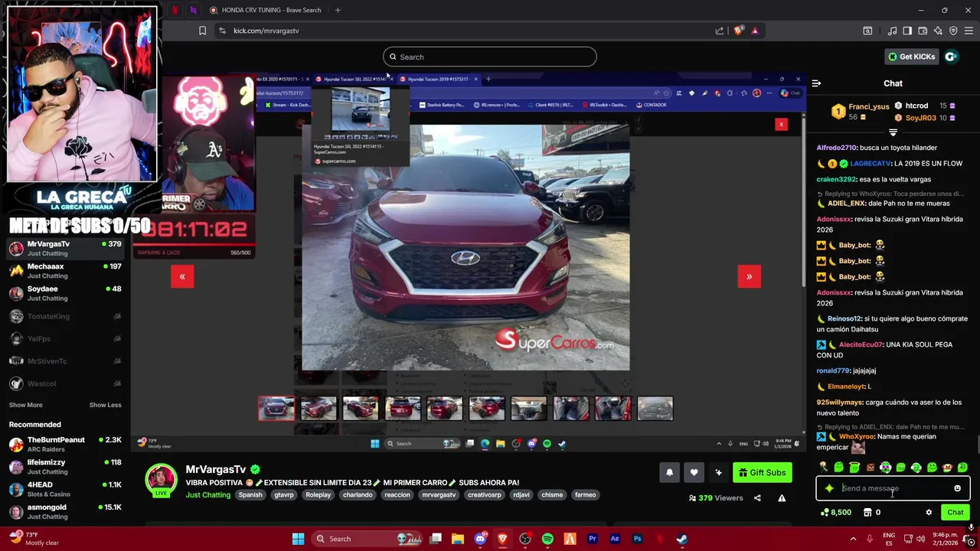Screen dimensions: 980x551
Task: Select the chisme tag
Action: [552, 495]
